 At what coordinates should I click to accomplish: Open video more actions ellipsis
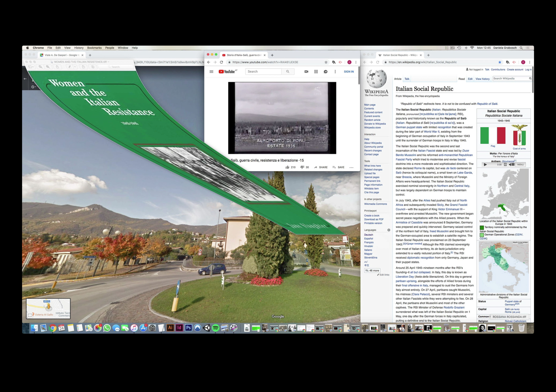[x=351, y=167]
